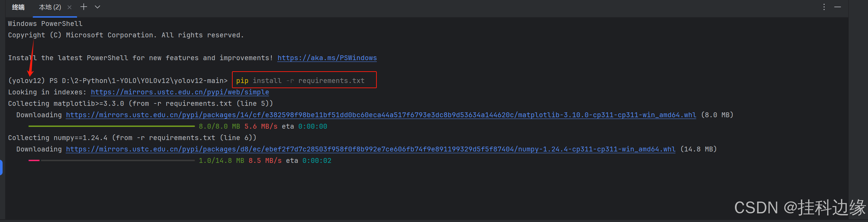Image resolution: width=868 pixels, height=222 pixels.
Task: Click the Collecting numpy==1.24.4 line
Action: pyautogui.click(x=132, y=138)
